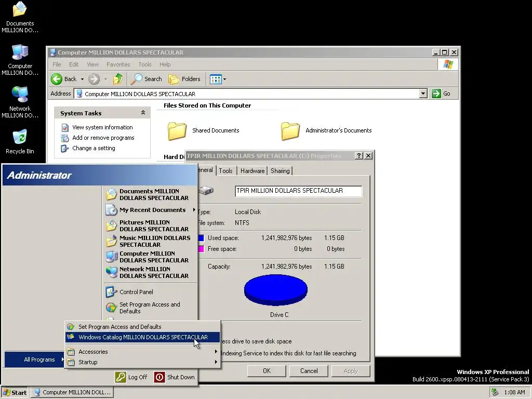Image resolution: width=532 pixels, height=399 pixels.
Task: Click the drive label text field
Action: point(298,191)
